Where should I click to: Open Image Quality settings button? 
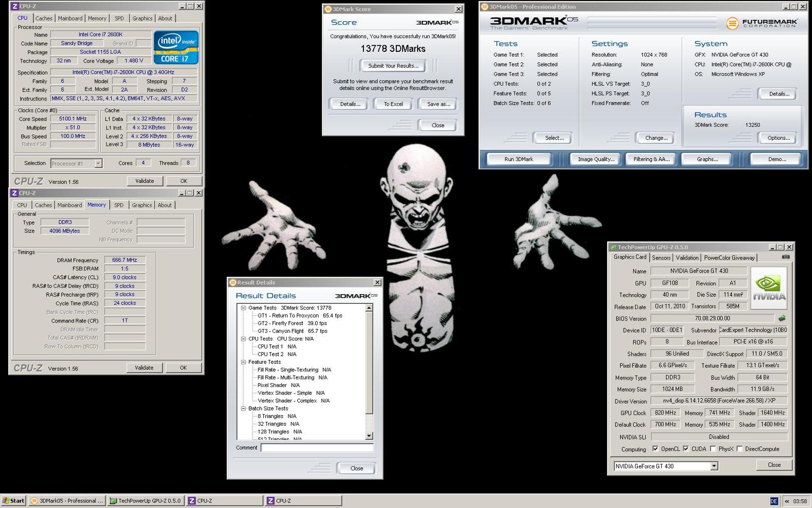[596, 159]
